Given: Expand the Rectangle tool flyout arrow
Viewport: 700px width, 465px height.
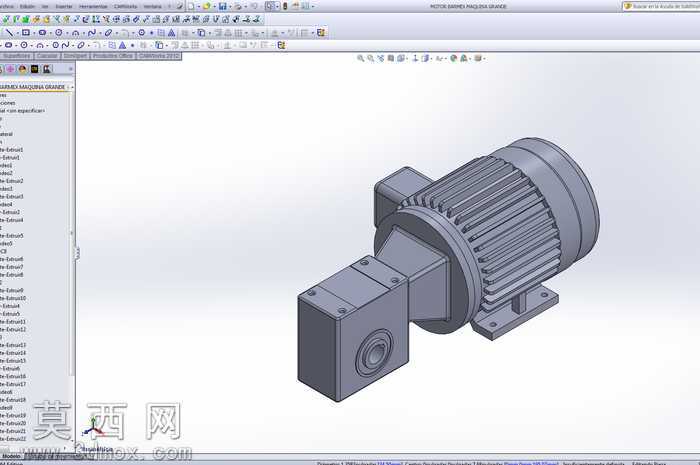Looking at the screenshot, I should [x=33, y=33].
